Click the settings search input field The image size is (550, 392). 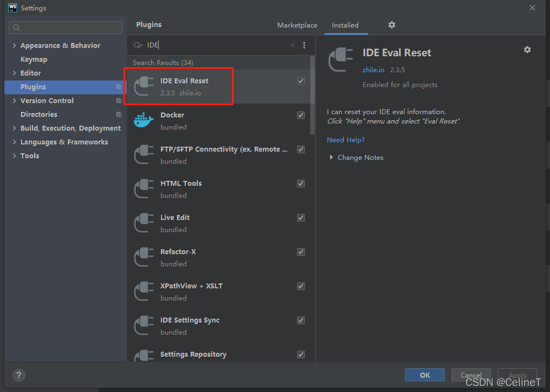(x=66, y=28)
